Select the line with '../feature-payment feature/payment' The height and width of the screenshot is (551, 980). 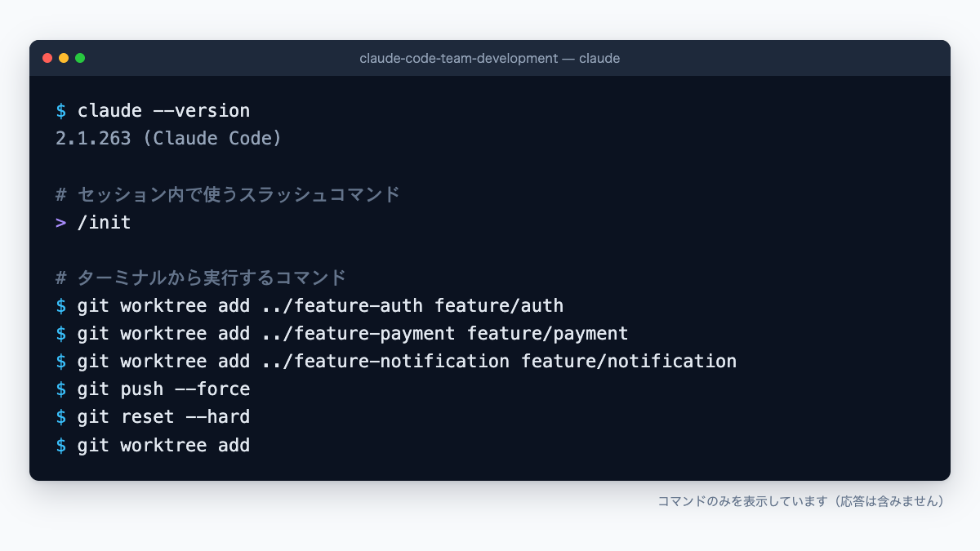(342, 333)
